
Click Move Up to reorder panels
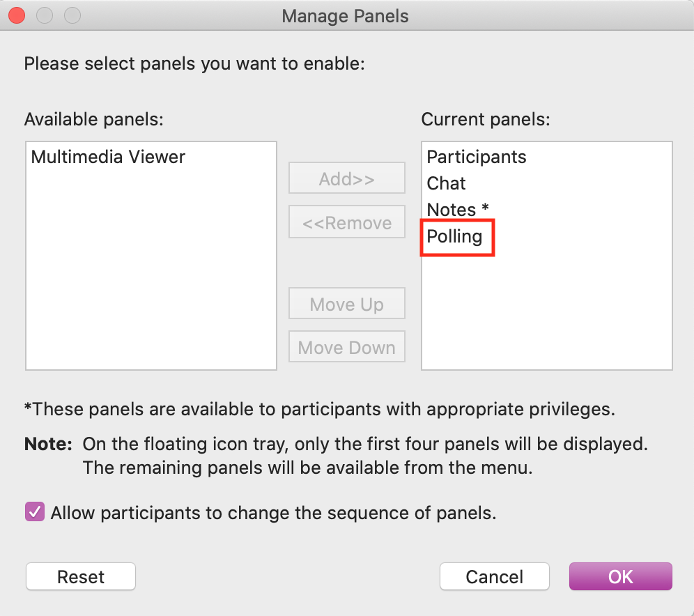point(346,303)
